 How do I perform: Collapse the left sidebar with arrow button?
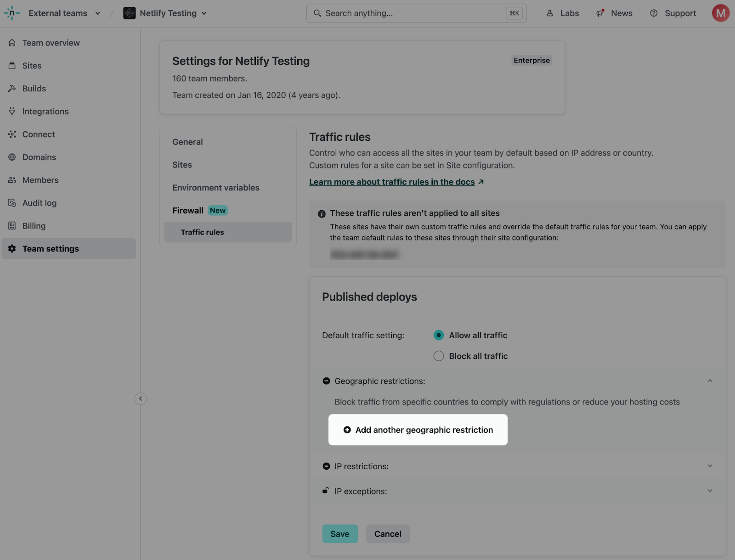141,399
